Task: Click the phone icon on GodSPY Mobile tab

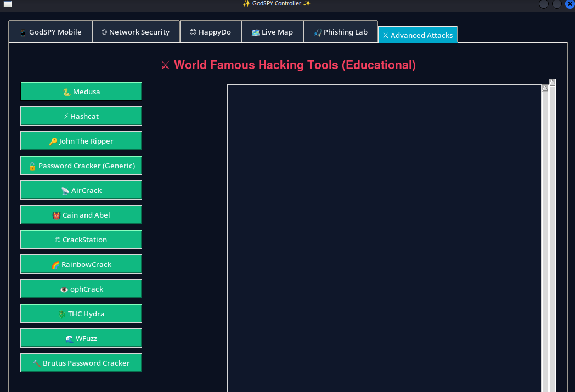Action: 23,32
